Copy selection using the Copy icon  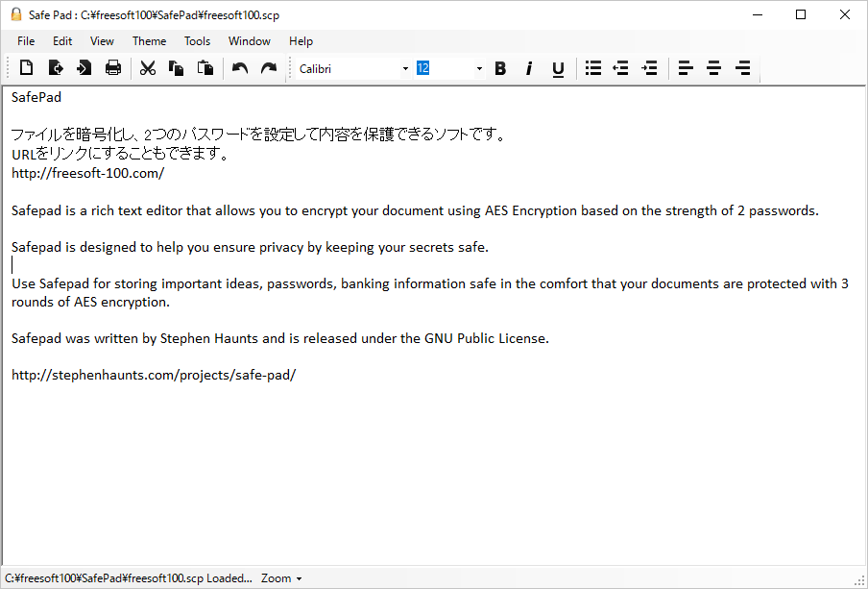click(176, 68)
